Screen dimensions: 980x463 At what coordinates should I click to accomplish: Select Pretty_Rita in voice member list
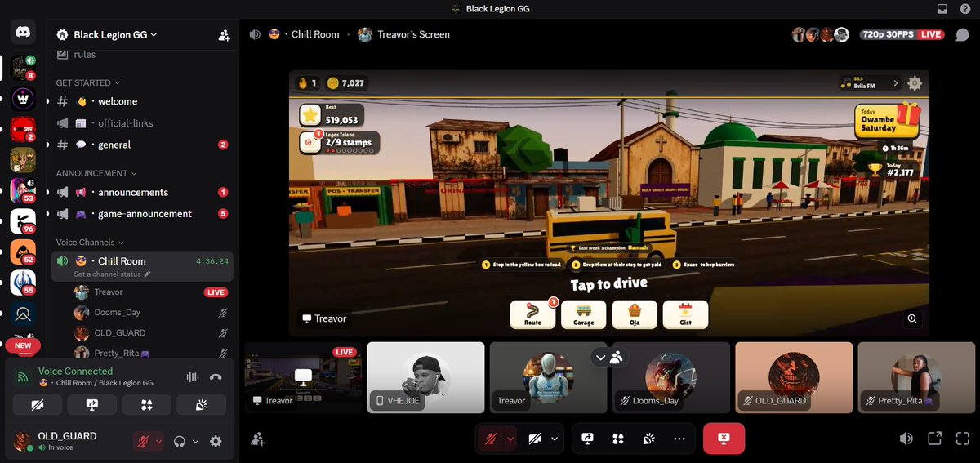(151, 354)
